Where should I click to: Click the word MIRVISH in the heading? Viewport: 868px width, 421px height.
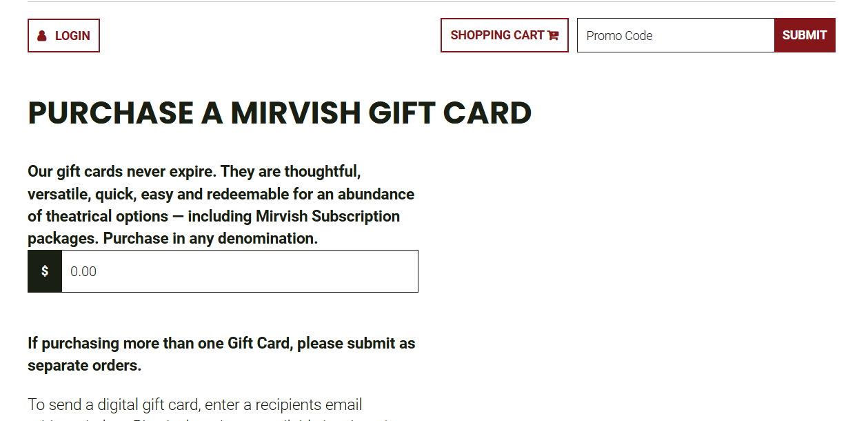pos(296,113)
